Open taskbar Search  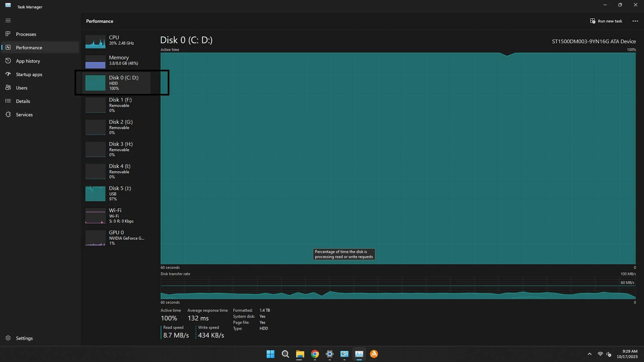tap(285, 354)
